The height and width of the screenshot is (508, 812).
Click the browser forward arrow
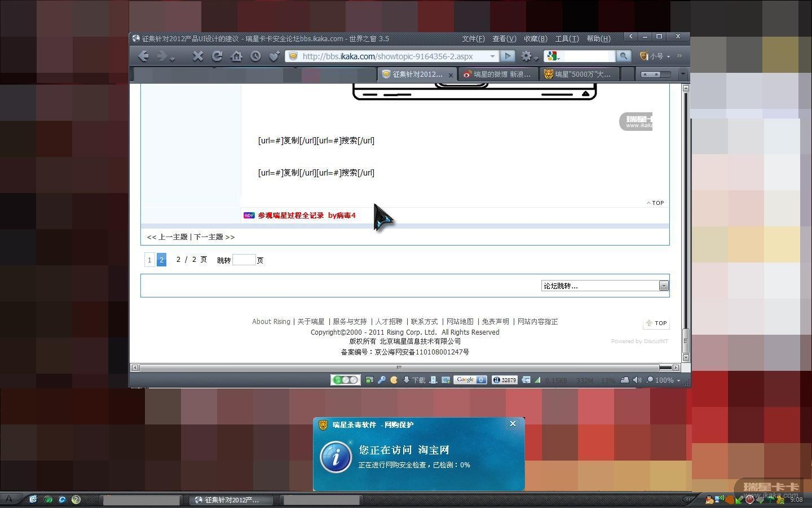(x=162, y=56)
